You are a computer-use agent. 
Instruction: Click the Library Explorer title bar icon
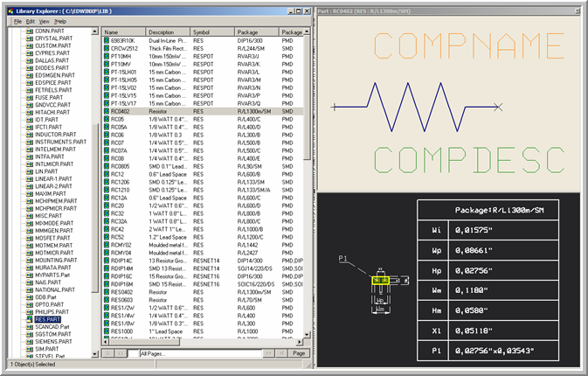[x=11, y=11]
